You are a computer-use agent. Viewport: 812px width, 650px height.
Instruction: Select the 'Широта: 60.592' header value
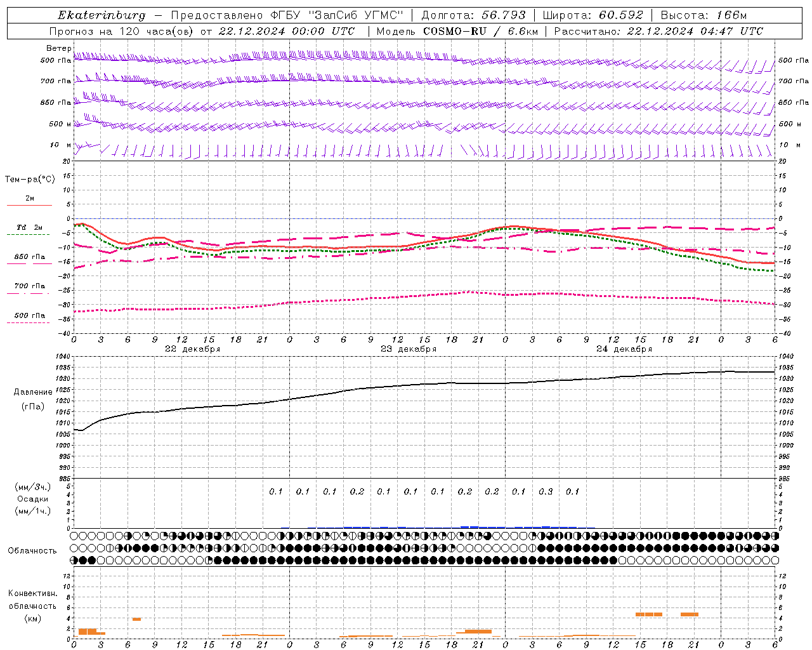coord(593,15)
